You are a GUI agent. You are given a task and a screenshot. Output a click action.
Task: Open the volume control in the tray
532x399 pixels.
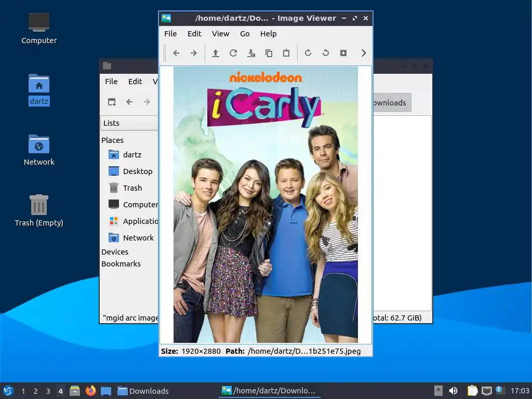click(x=453, y=391)
